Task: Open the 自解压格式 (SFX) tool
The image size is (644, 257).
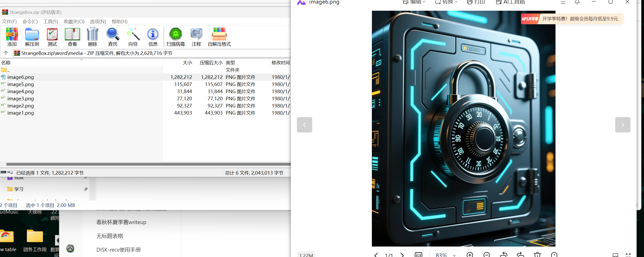Action: click(219, 37)
